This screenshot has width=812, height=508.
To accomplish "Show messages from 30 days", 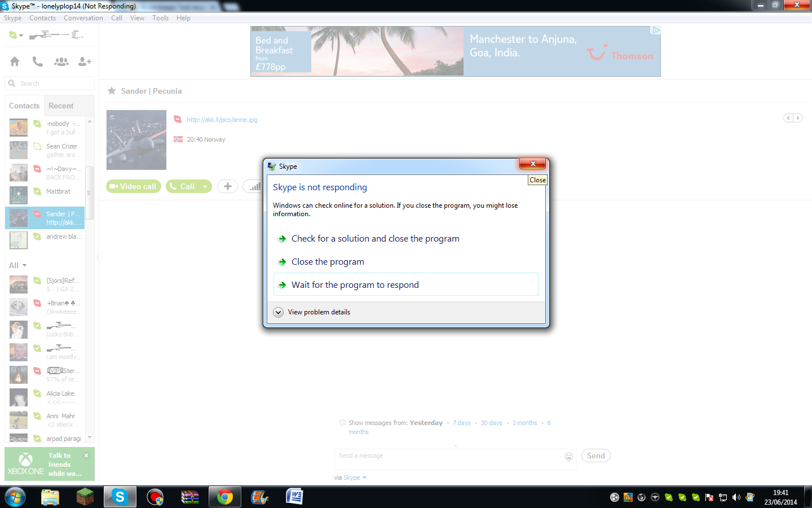I will pyautogui.click(x=491, y=423).
